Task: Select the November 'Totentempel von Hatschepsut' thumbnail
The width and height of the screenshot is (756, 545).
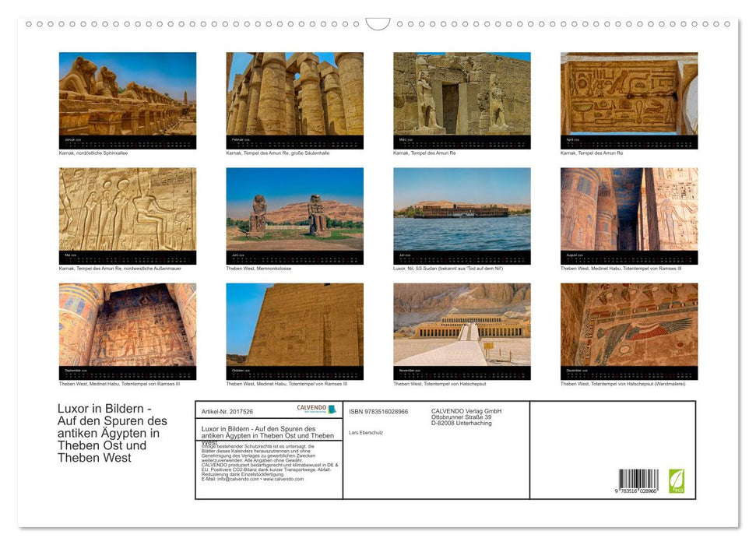Action: [461, 327]
